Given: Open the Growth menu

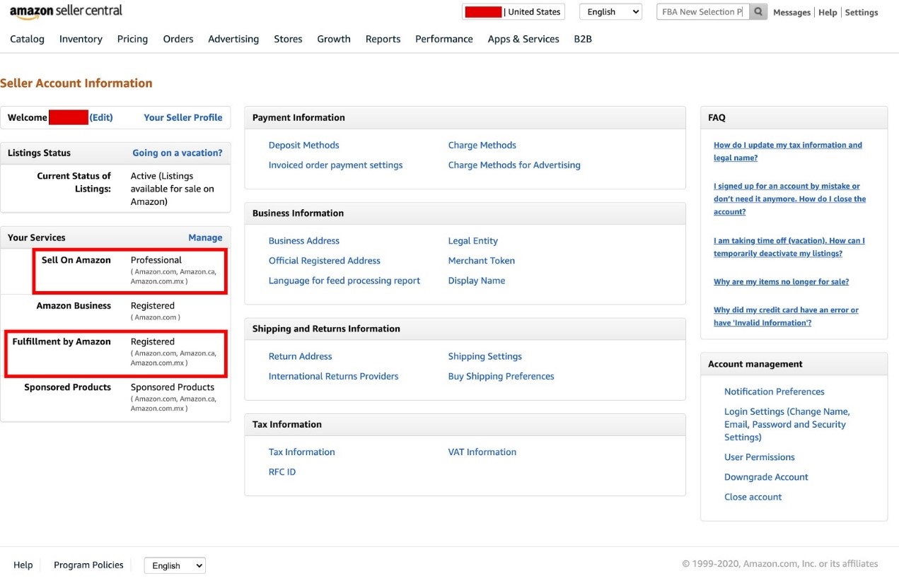Looking at the screenshot, I should [334, 39].
